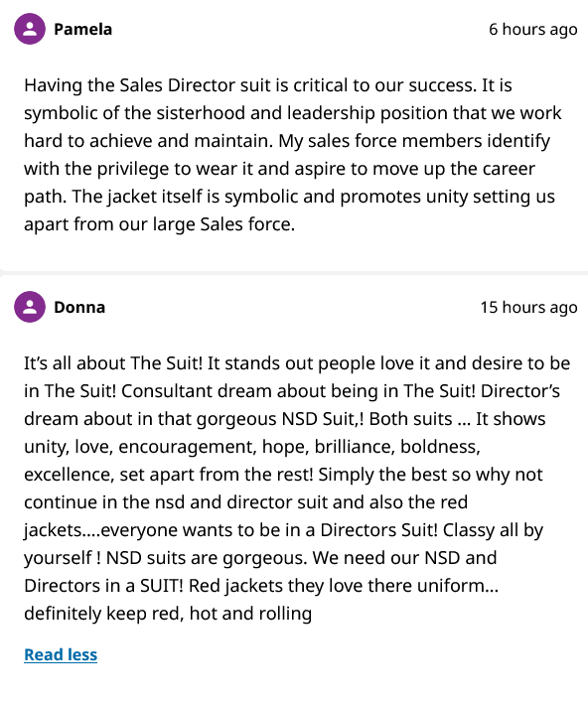Click the divider between the two comments
Image resolution: width=588 pixels, height=703 pixels.
click(x=294, y=273)
